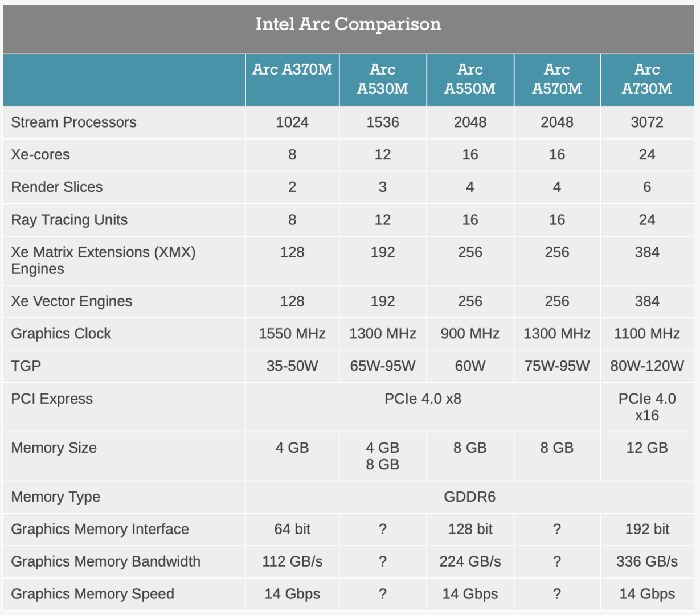Select the "Arc A570M" column header
The image size is (700, 615).
point(557,79)
